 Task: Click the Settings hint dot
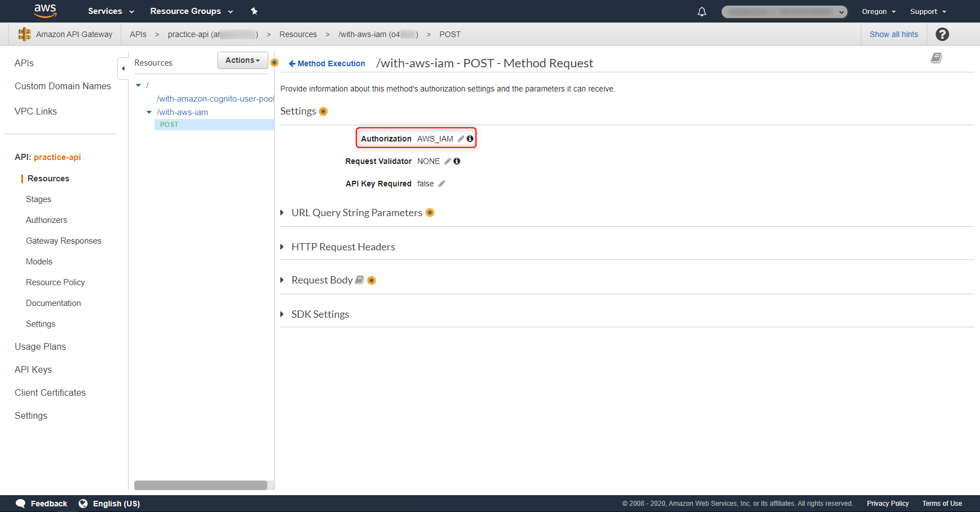[323, 111]
